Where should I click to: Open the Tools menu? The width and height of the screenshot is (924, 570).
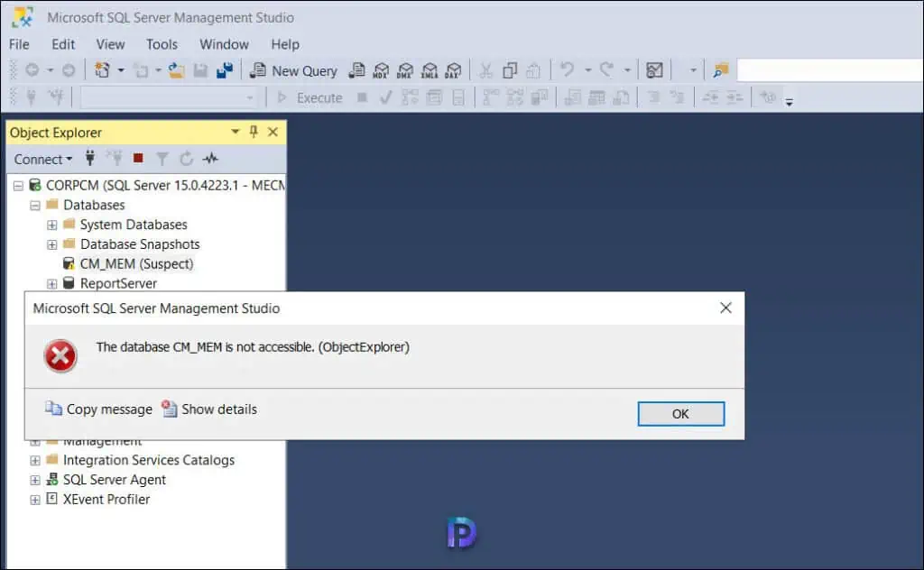tap(162, 44)
